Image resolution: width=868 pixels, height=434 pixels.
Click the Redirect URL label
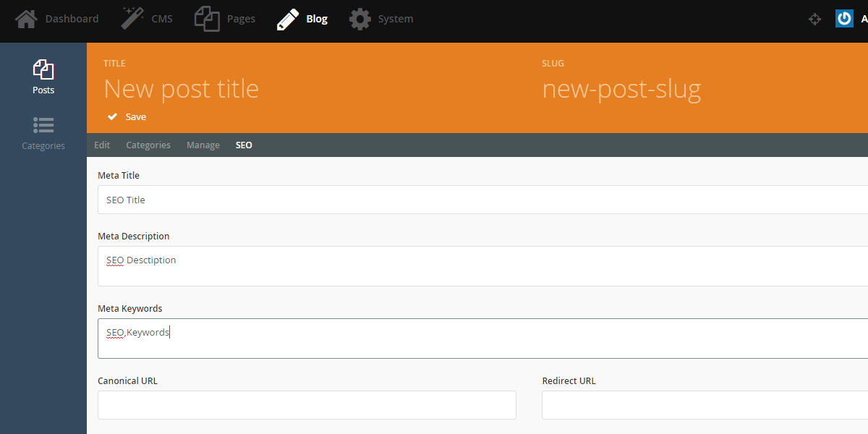569,381
